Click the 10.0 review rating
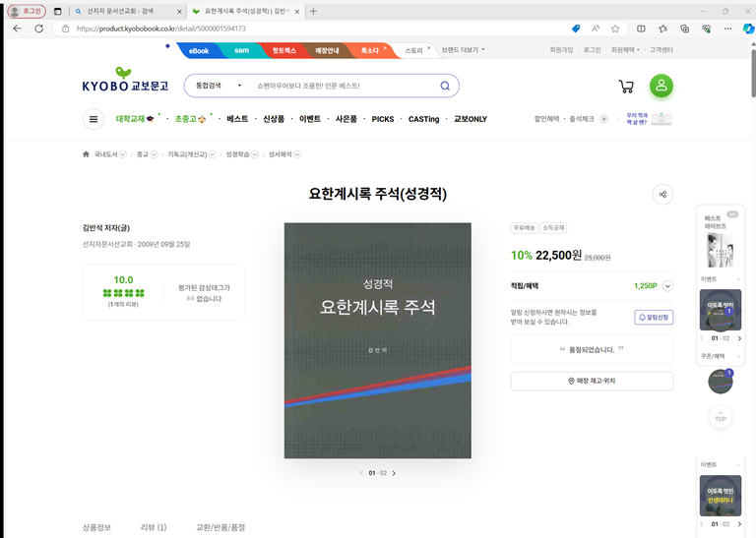756x538 pixels. pos(123,280)
